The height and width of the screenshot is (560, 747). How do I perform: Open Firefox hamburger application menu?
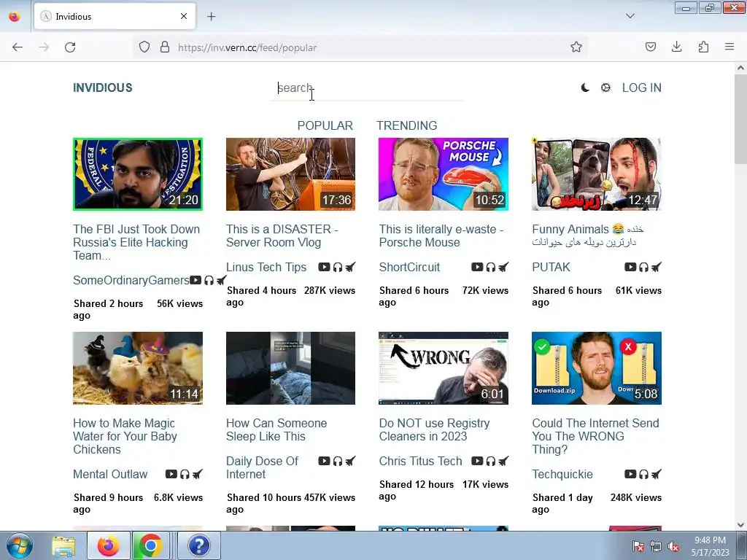tap(729, 47)
